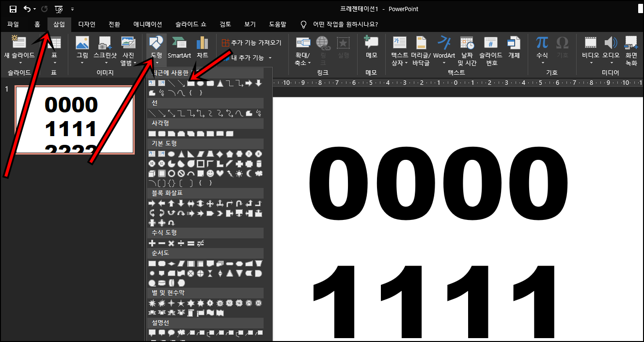Viewport: 644px width, 342px height.
Task: Open the 도형 (Shapes) dropdown arrow
Action: (157, 63)
